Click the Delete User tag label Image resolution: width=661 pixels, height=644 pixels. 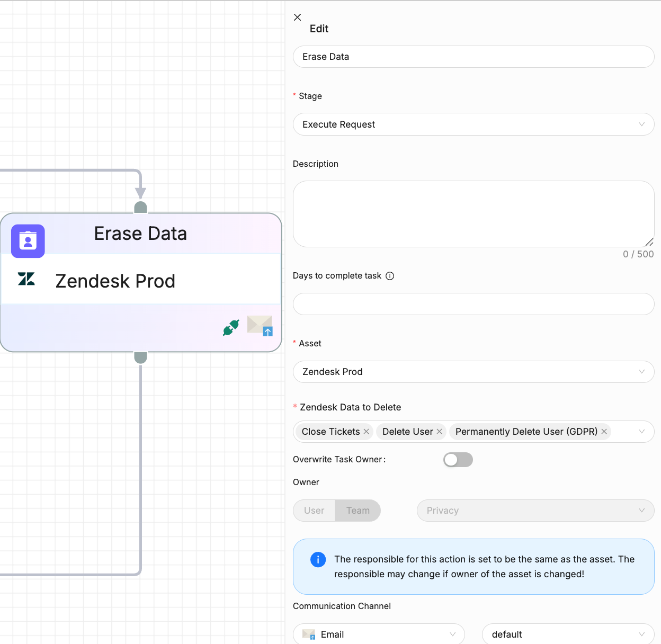[x=408, y=432]
